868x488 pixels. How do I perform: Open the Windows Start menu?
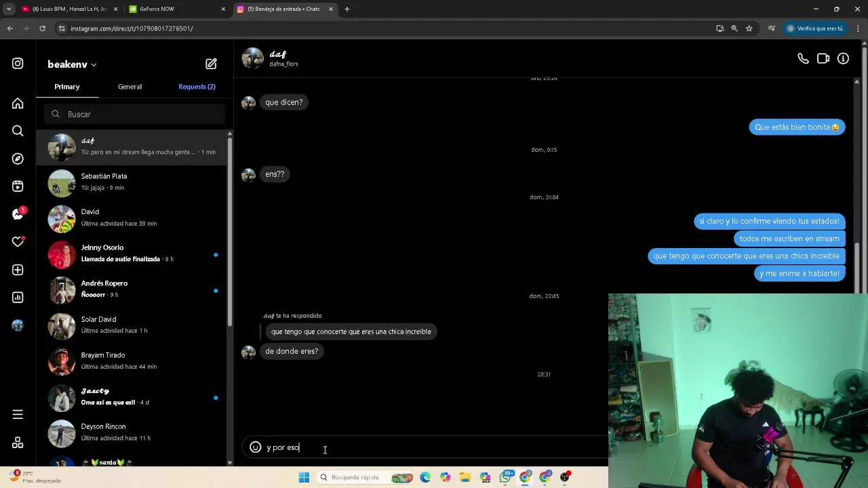(304, 477)
